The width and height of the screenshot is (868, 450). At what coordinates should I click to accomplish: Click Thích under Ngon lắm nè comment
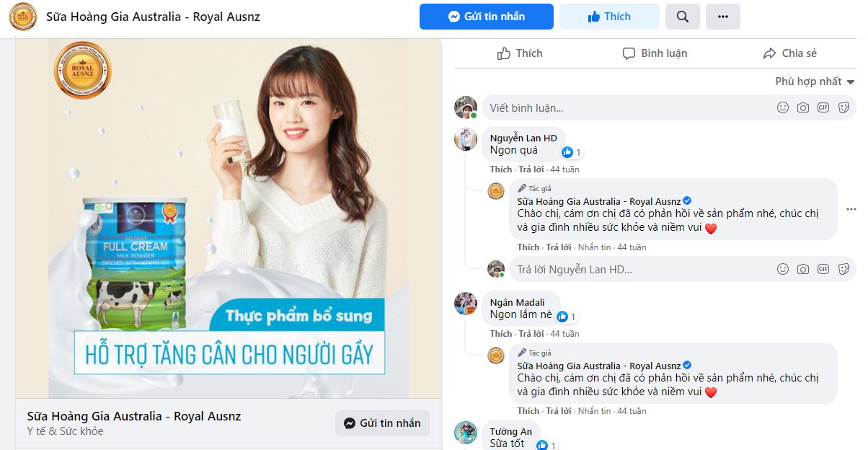tap(501, 334)
